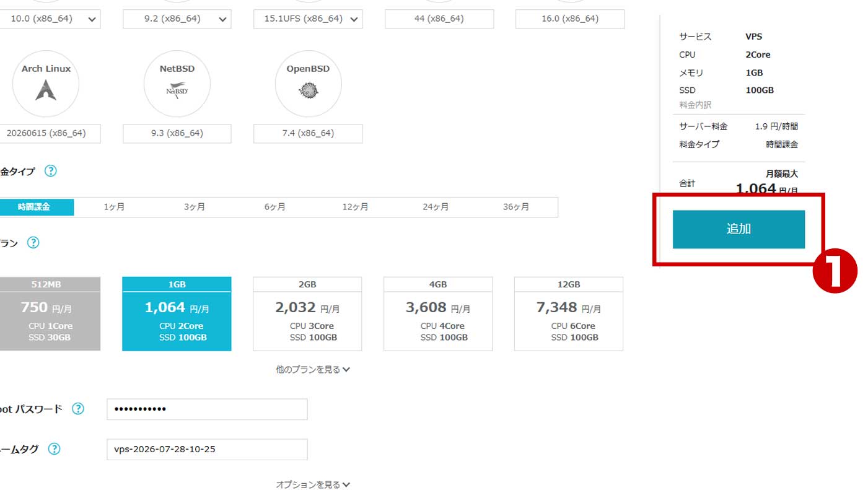The width and height of the screenshot is (868, 490).
Task: Click the 100GB SSD value in summary
Action: pos(760,90)
